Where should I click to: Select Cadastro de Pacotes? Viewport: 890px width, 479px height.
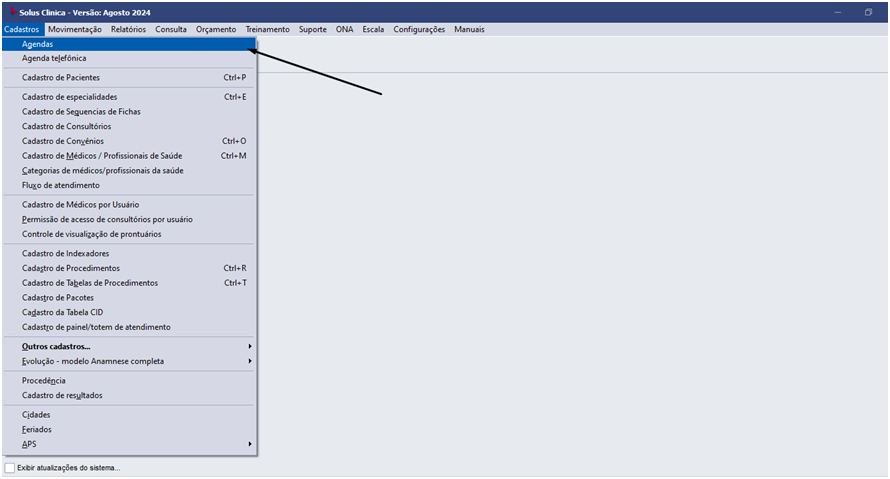[129, 298]
